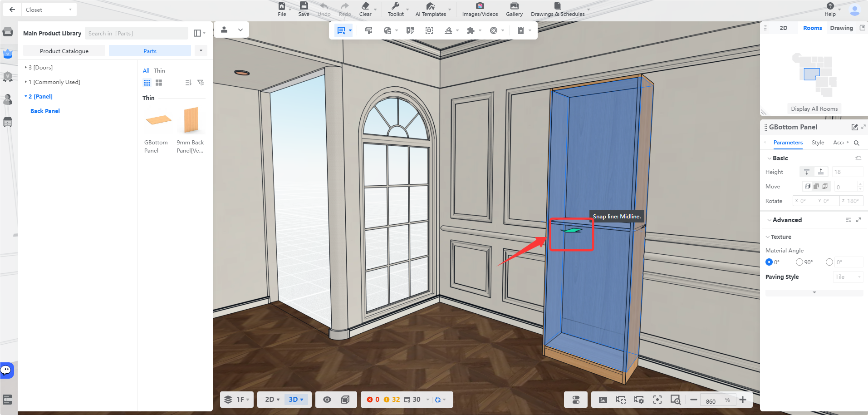
Task: Click the Search in Parts field
Action: (x=137, y=33)
